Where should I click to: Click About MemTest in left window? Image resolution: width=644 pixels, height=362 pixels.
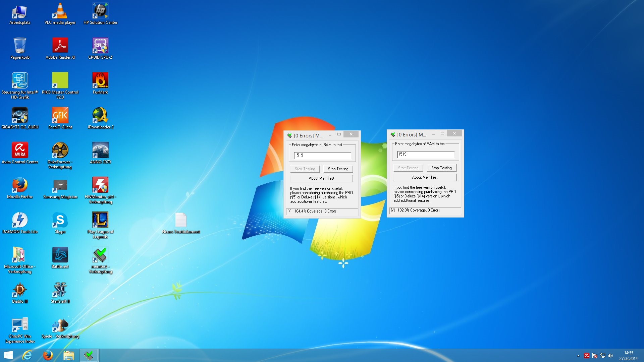point(321,178)
